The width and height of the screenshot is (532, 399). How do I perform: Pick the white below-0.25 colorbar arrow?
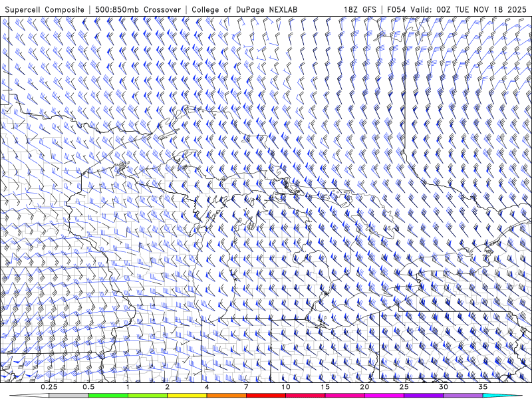[x=30, y=396]
